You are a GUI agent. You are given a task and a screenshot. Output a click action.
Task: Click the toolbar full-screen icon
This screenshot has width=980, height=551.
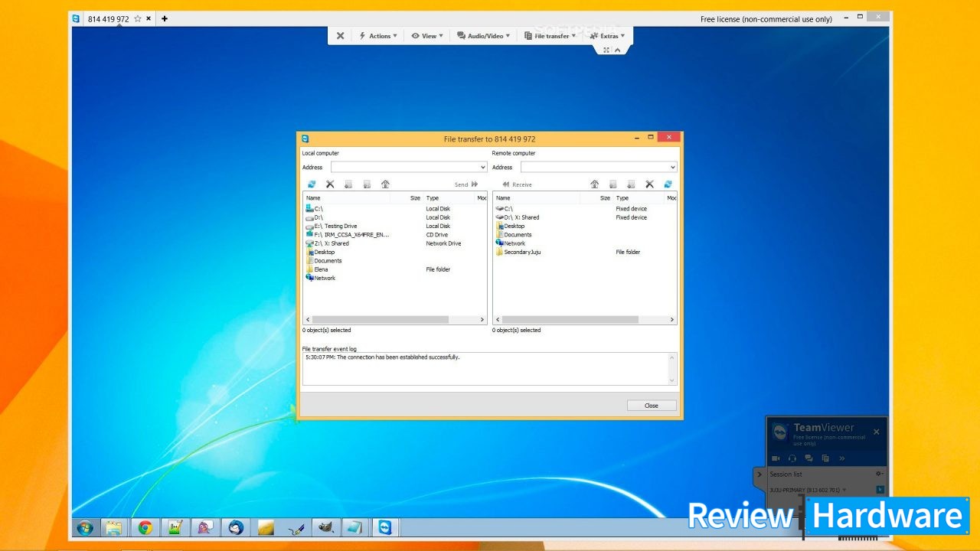tap(606, 50)
